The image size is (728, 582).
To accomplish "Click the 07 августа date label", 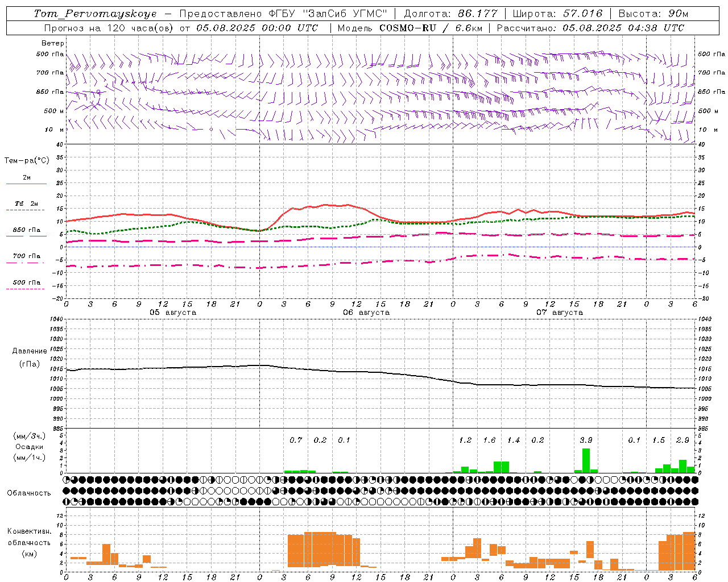I will [560, 313].
